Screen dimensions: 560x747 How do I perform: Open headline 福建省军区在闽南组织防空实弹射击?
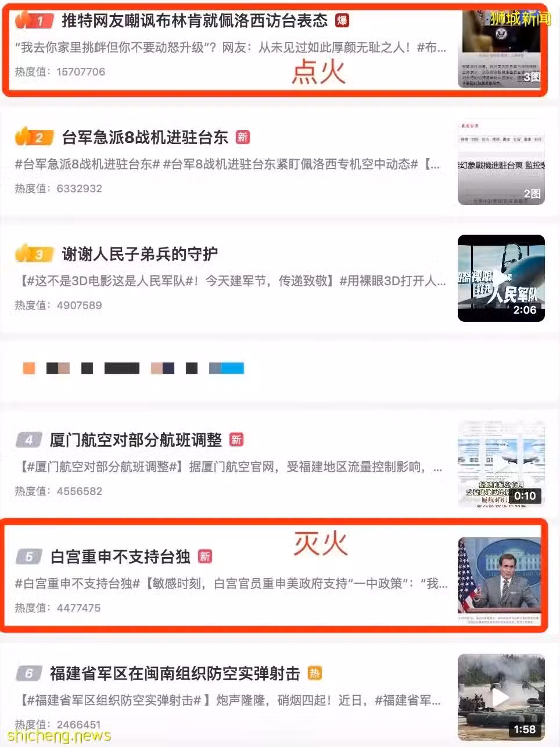pyautogui.click(x=175, y=673)
